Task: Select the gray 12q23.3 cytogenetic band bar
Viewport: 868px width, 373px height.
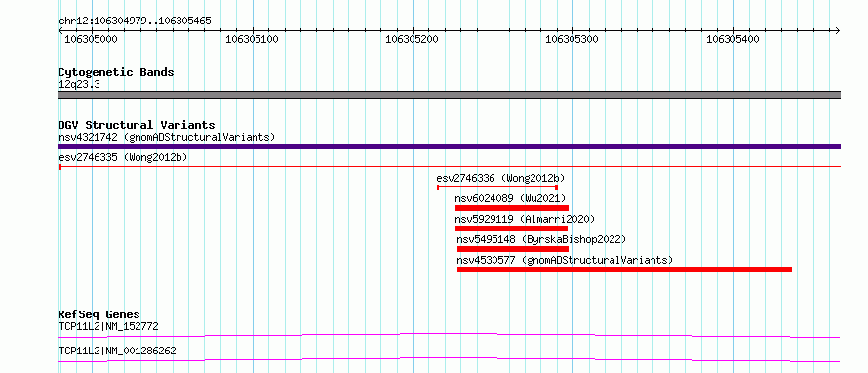Action: coord(449,95)
